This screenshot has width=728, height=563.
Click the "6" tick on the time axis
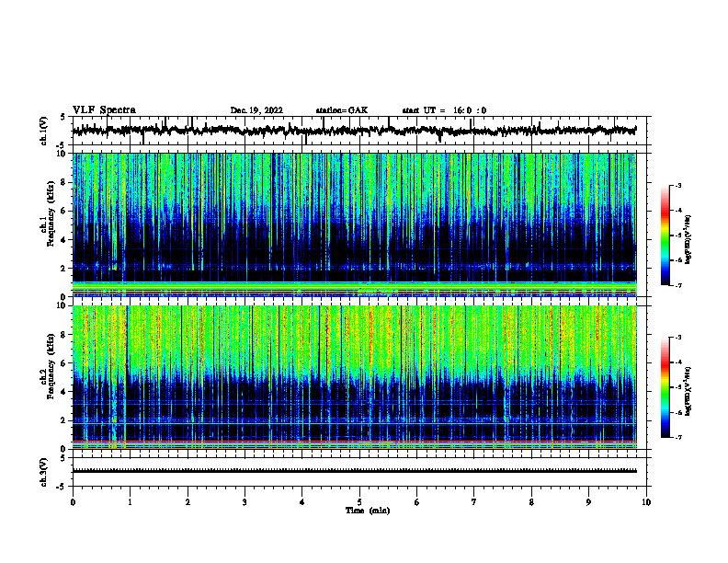(x=417, y=502)
